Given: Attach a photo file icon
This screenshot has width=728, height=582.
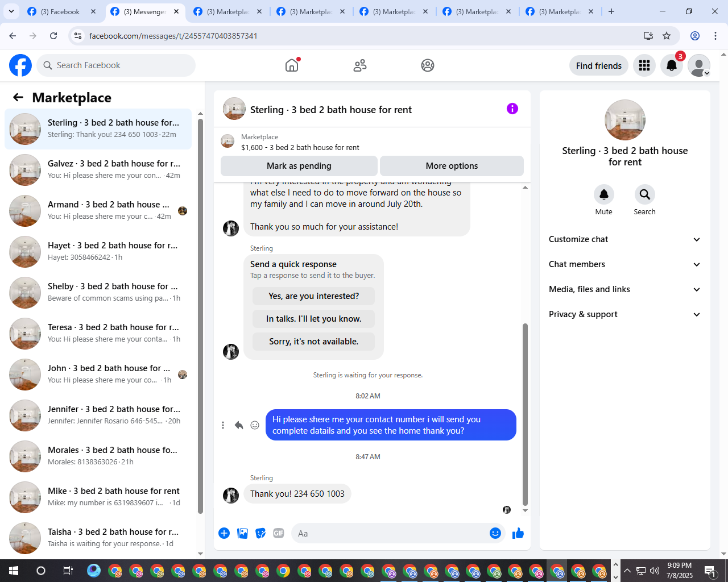Looking at the screenshot, I should (242, 533).
